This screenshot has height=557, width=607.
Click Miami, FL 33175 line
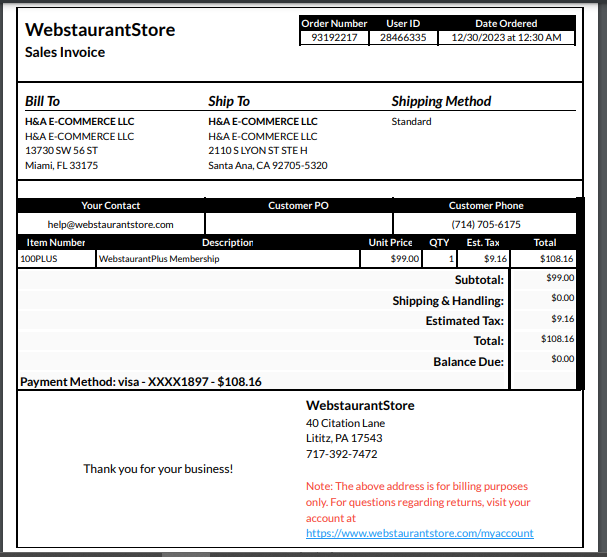point(62,166)
